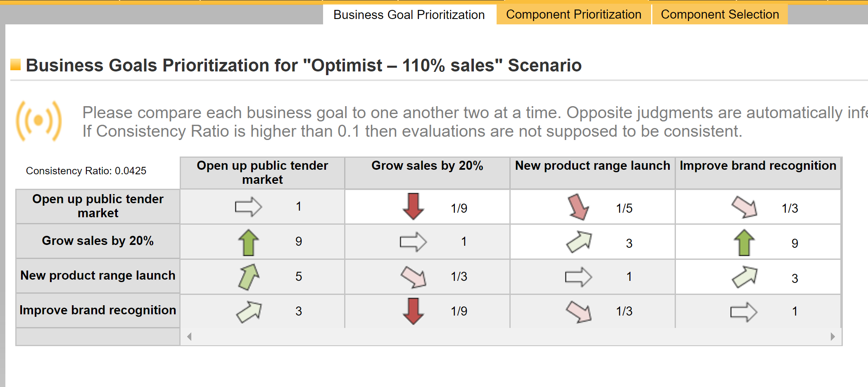Click the red down arrow comparing tender market to sales growth
868x387 pixels.
pos(413,206)
